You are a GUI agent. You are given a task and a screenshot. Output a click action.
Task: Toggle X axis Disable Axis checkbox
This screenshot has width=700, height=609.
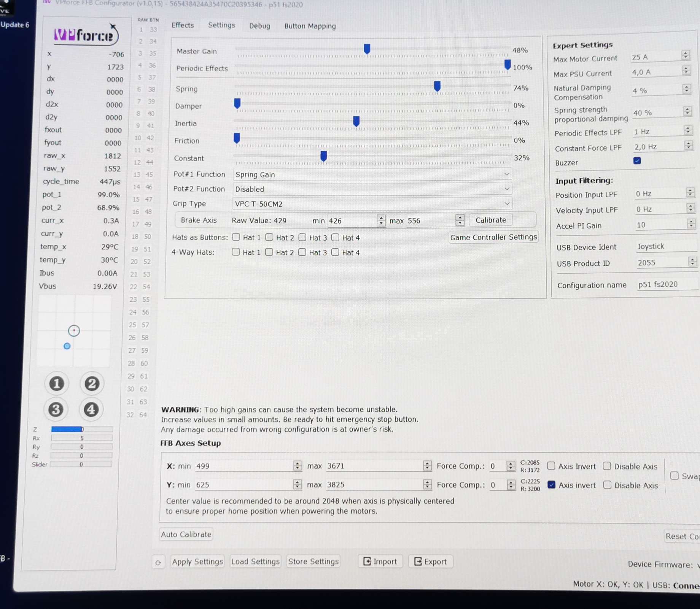click(x=607, y=466)
